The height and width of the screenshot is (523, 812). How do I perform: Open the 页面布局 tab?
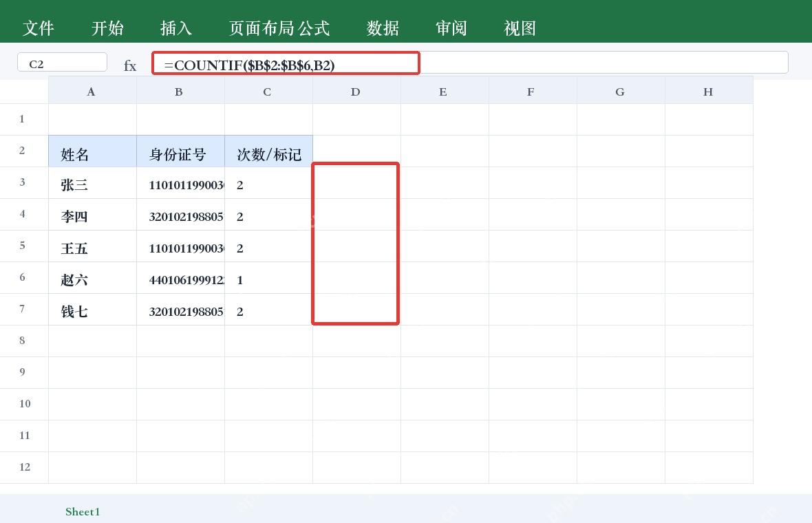[x=261, y=28]
